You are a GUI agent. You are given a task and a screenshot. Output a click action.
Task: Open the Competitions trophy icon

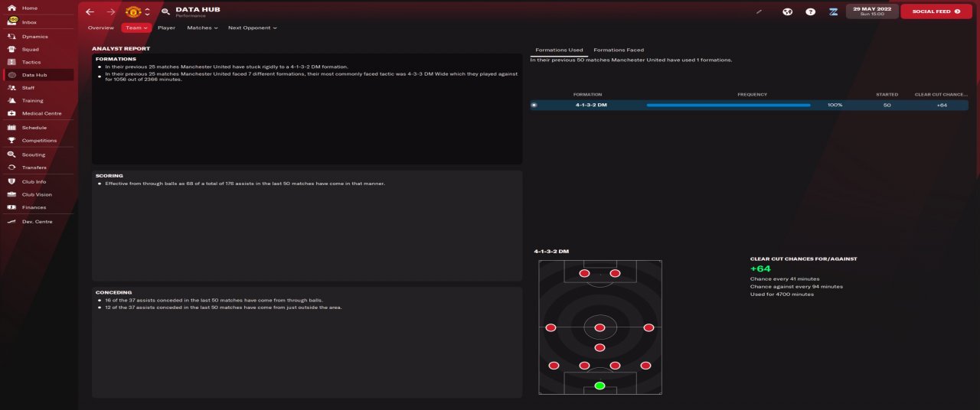pyautogui.click(x=11, y=140)
